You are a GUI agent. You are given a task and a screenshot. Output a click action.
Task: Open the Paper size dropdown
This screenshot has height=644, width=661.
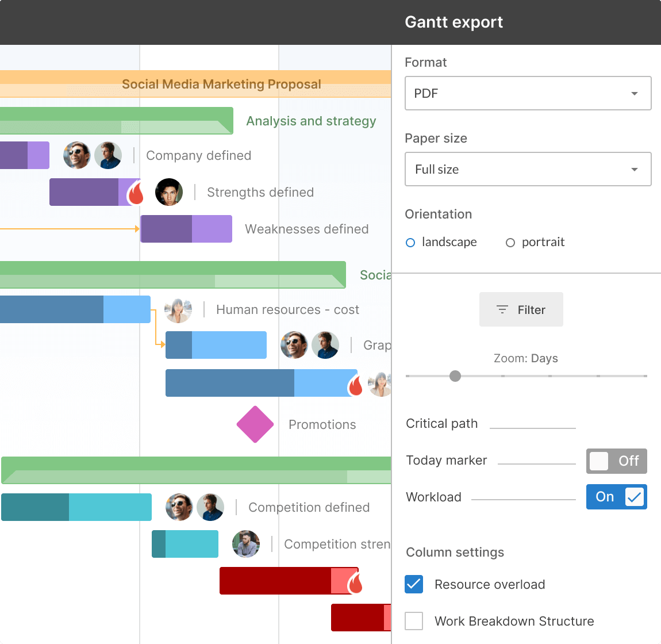coord(528,169)
